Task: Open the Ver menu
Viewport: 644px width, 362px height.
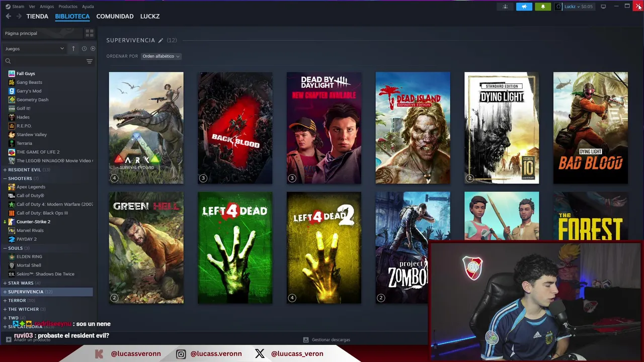Action: (32, 7)
